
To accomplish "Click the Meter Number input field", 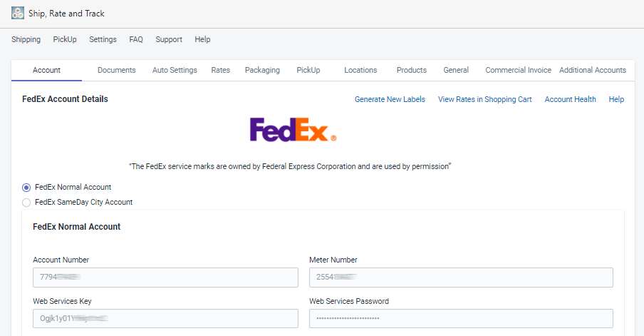I will tap(461, 278).
